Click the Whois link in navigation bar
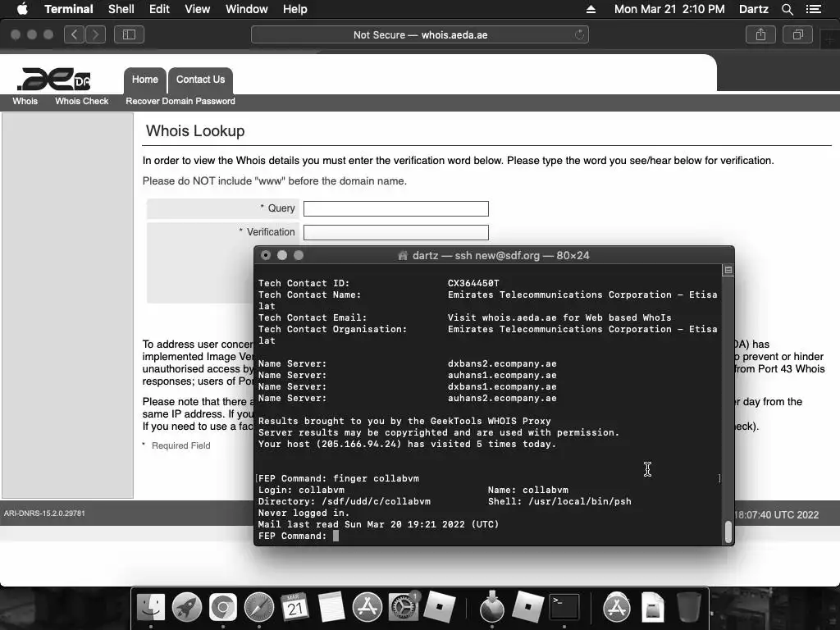 click(25, 101)
